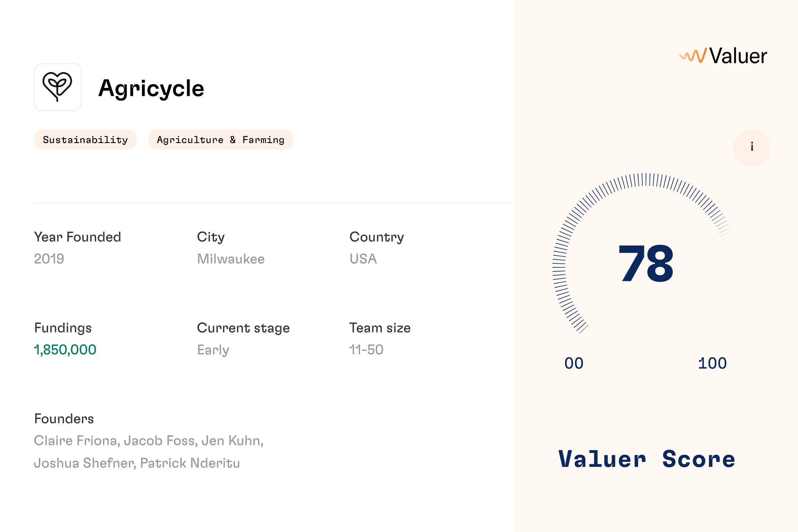Click the gauge minimum label 00
Screen dimensions: 798x532
coord(574,363)
